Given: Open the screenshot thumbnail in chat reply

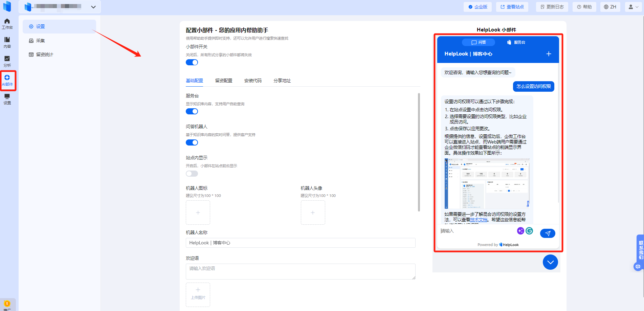Looking at the screenshot, I should (487, 183).
